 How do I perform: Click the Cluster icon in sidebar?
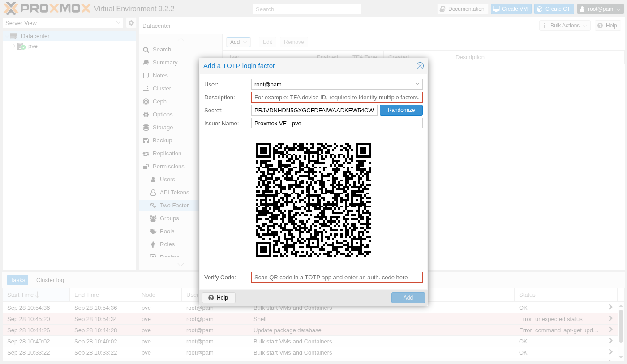146,89
